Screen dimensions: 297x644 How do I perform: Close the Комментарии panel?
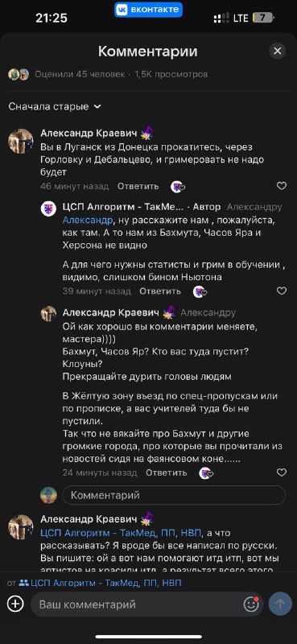[278, 51]
